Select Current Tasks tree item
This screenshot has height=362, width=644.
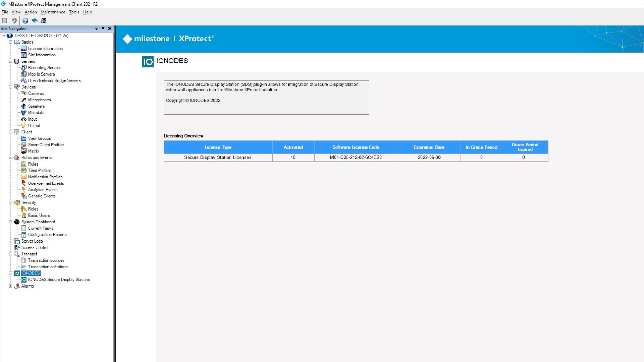pos(41,228)
